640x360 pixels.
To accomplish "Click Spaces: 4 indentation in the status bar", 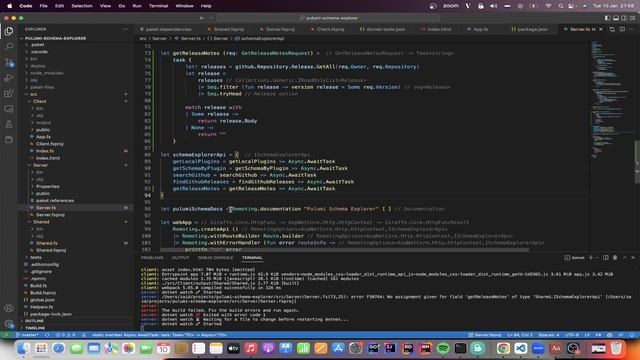I will tap(549, 335).
